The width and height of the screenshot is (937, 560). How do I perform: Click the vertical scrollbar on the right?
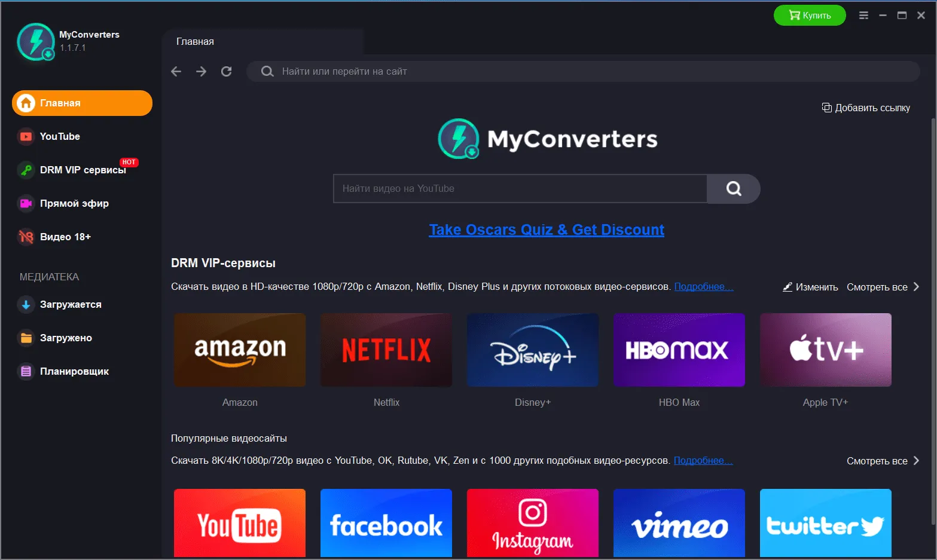point(933,323)
